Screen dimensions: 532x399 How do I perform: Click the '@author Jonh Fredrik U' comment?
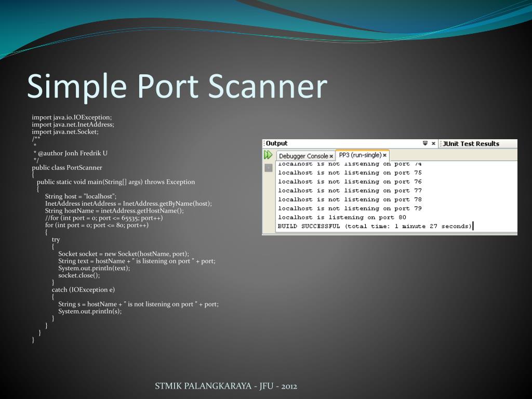tap(70, 153)
